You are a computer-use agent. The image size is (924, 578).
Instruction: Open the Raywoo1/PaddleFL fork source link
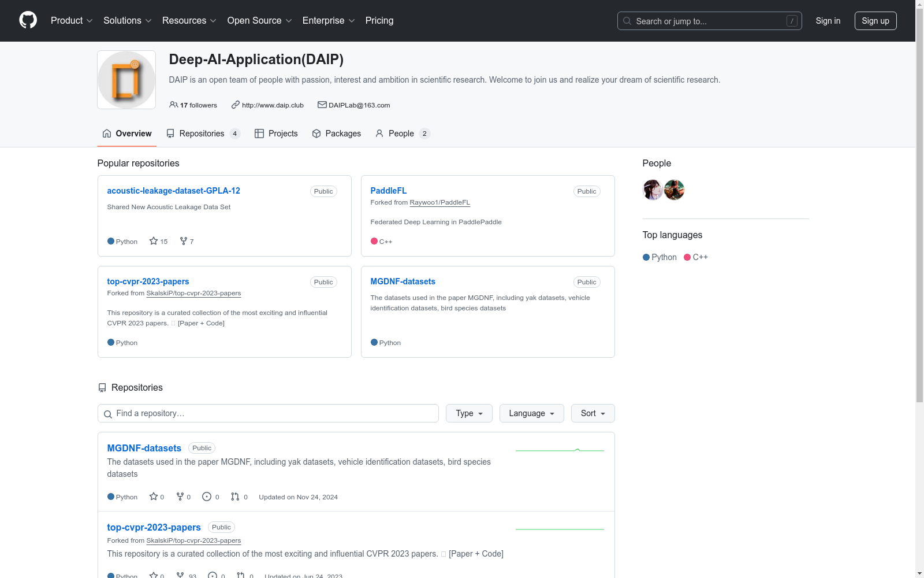pos(439,202)
